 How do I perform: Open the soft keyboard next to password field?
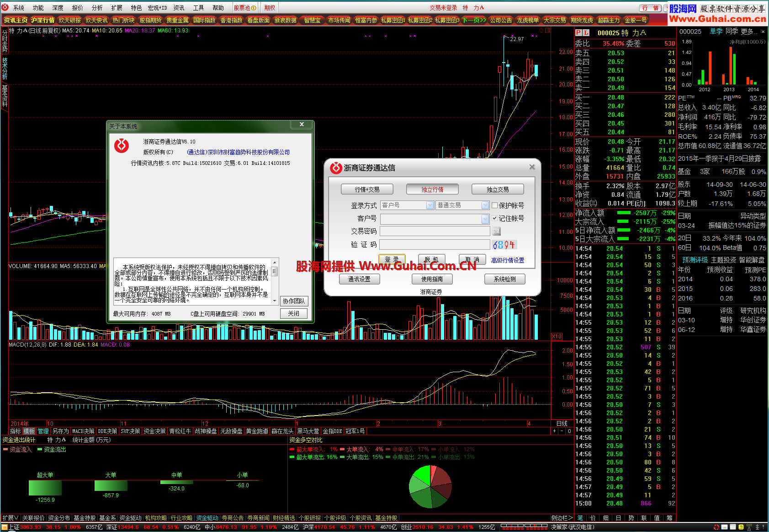(x=496, y=232)
